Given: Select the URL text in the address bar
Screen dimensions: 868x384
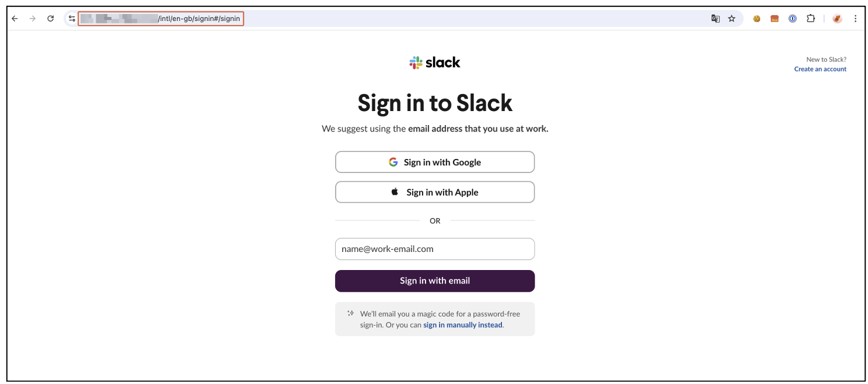Looking at the screenshot, I should point(158,18).
